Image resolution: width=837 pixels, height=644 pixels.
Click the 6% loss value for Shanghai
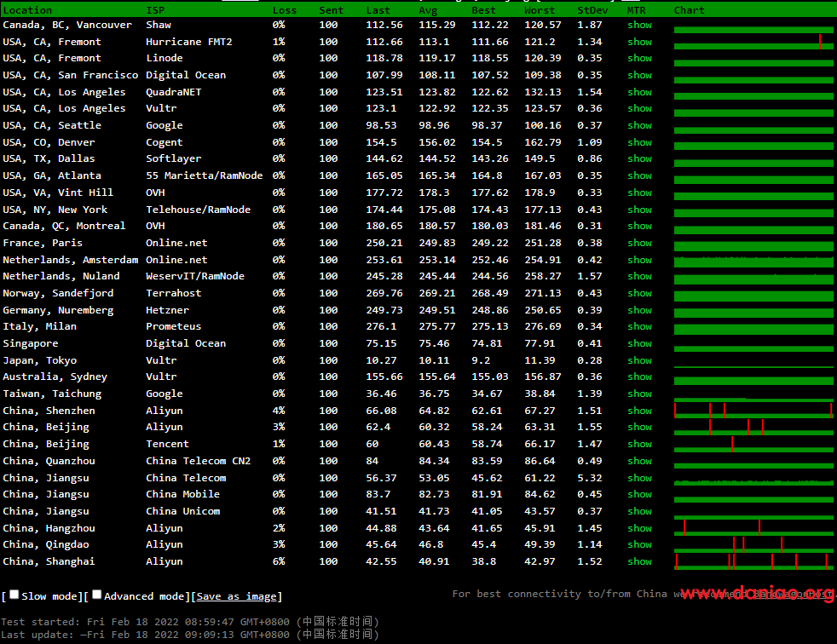click(278, 561)
